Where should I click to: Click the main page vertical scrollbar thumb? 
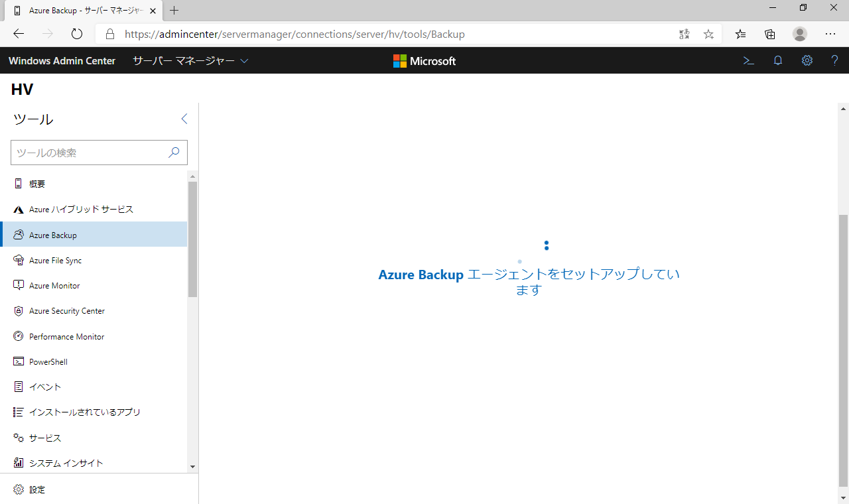click(844, 350)
